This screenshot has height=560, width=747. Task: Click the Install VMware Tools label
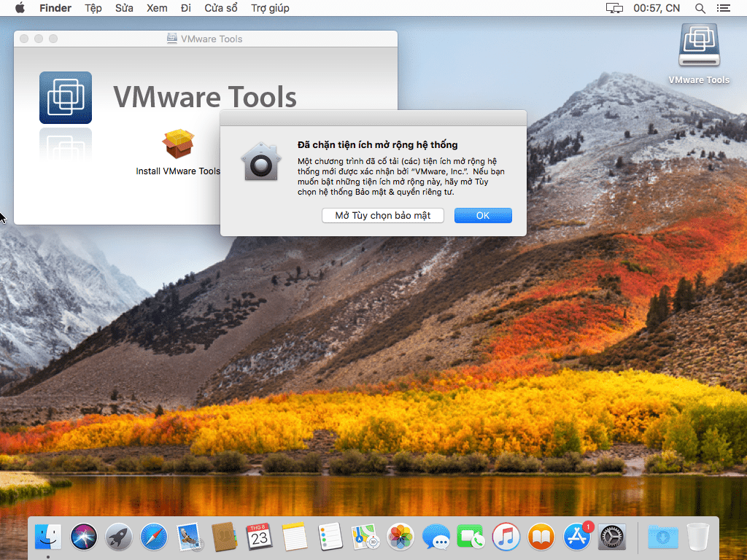178,171
